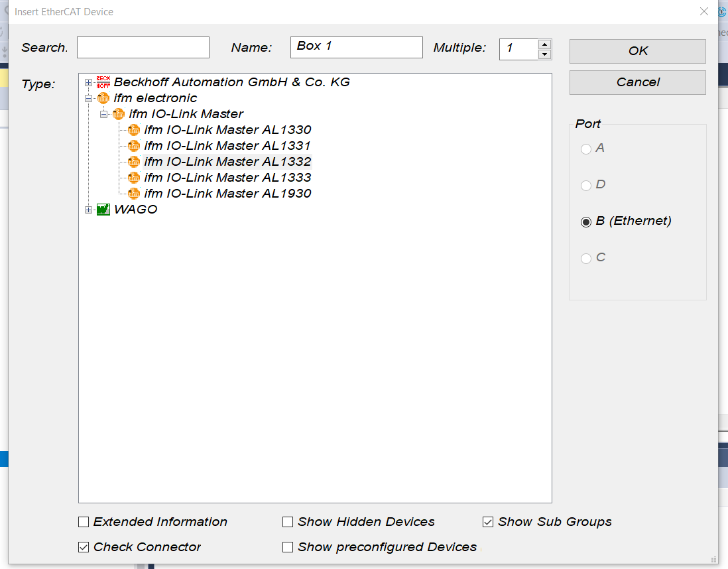This screenshot has width=728, height=569.
Task: Select the ifm electronic tree entry
Action: 156,98
